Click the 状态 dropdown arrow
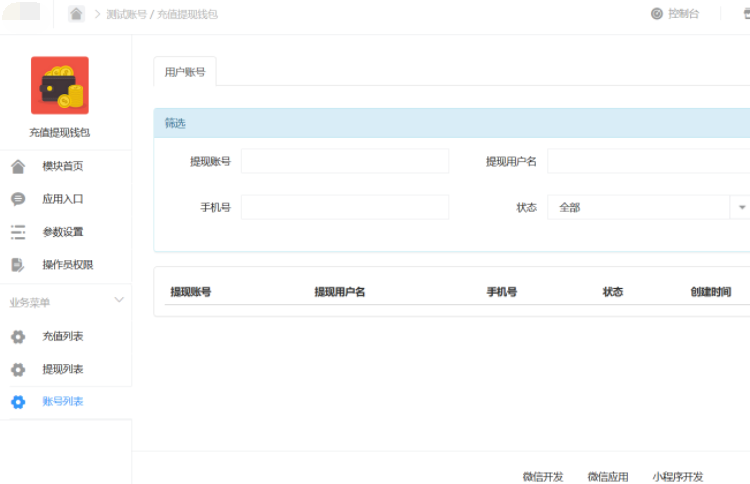The image size is (750, 484). (x=742, y=207)
